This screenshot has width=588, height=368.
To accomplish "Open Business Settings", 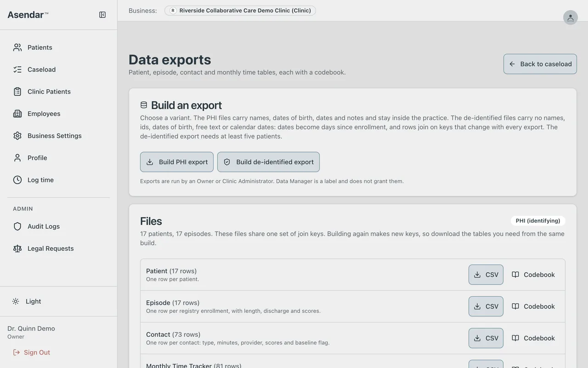I will pos(58,136).
